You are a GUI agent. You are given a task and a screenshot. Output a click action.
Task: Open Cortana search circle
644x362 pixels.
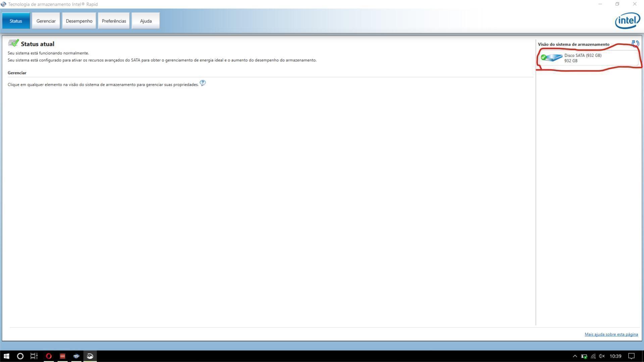coord(20,356)
